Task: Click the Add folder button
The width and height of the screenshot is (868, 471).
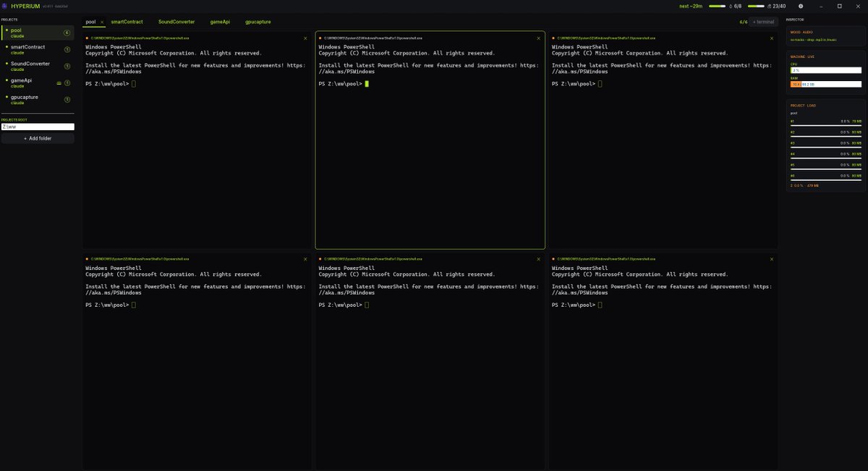Action: click(38, 138)
